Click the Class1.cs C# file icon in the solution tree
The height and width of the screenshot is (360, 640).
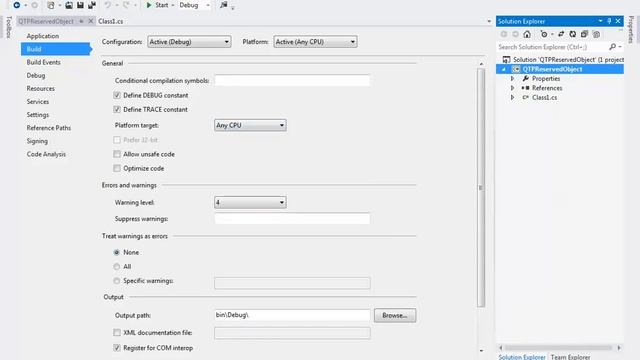click(x=526, y=98)
